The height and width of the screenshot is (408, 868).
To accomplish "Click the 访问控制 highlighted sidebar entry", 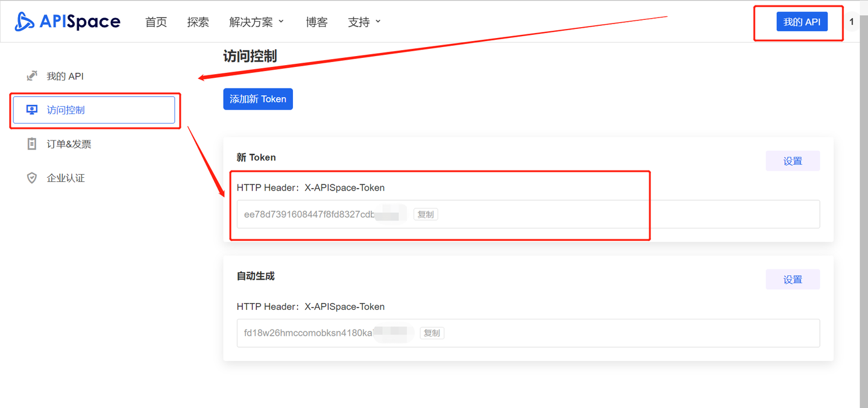I will click(66, 110).
